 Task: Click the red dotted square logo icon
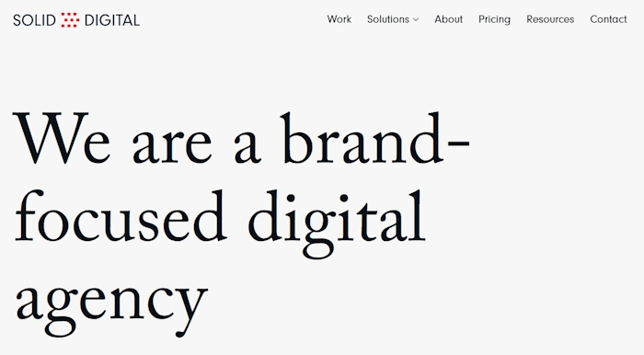[70, 20]
